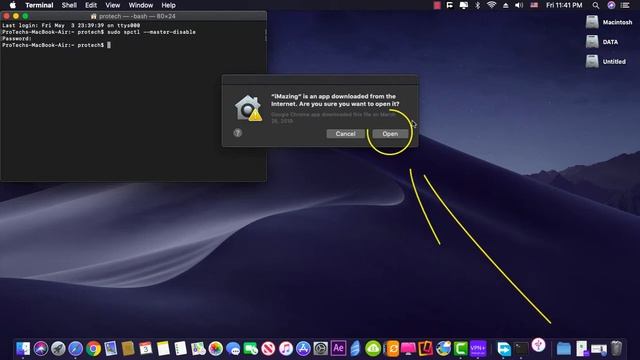Select the DATA drive desktop icon
The height and width of the screenshot is (360, 640).
click(592, 42)
